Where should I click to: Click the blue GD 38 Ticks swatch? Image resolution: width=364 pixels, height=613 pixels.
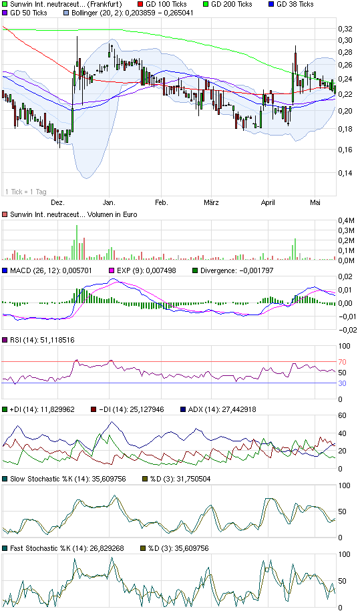pyautogui.click(x=271, y=4)
